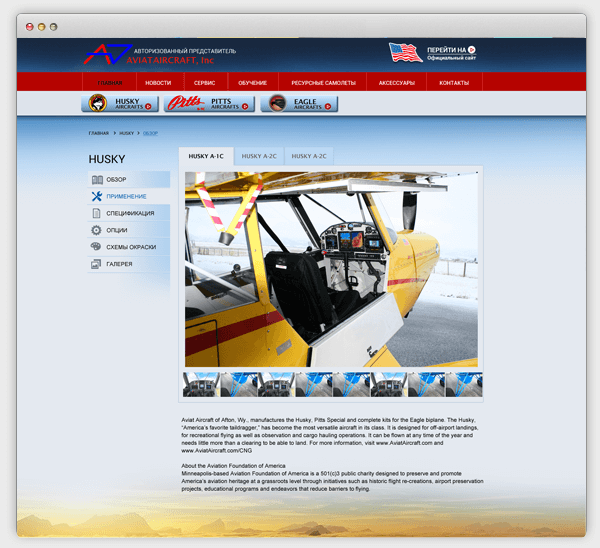Open the СХЕМЫ ОКРАСКИ palette icon
The height and width of the screenshot is (548, 600).
[96, 246]
